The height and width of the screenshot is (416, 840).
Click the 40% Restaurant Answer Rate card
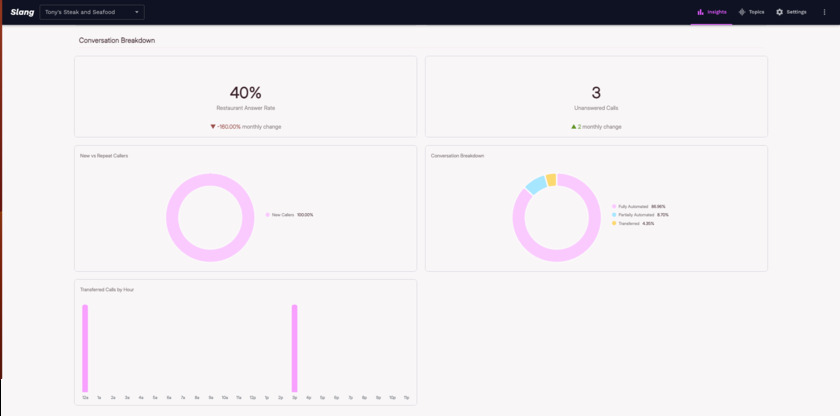(x=245, y=96)
